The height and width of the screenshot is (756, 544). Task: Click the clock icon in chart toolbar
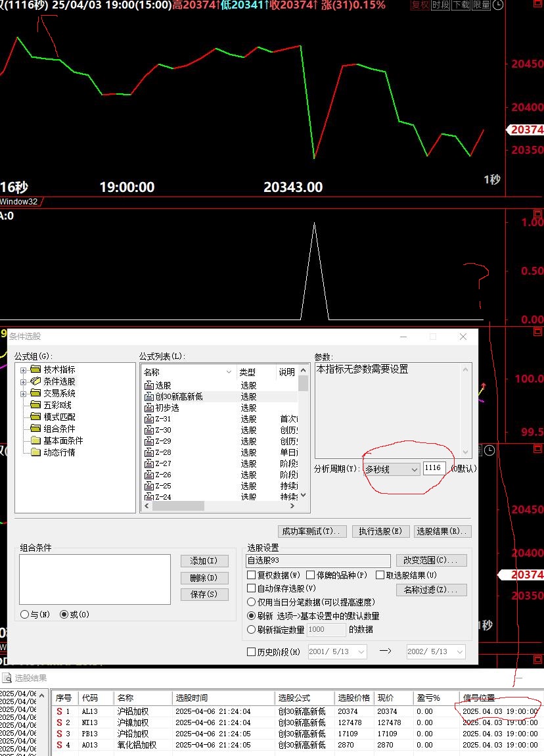click(499, 5)
